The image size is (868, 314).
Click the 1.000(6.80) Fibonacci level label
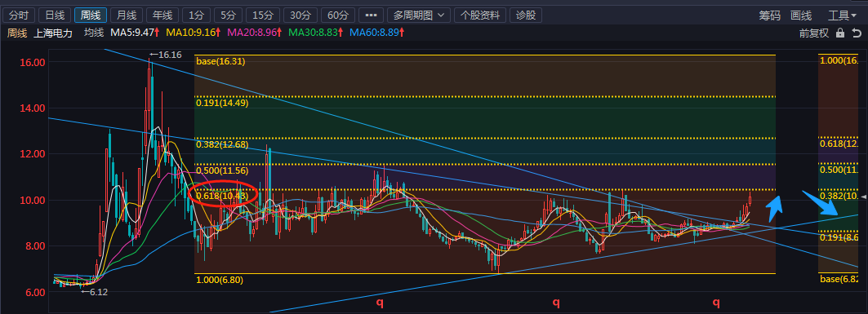point(220,280)
